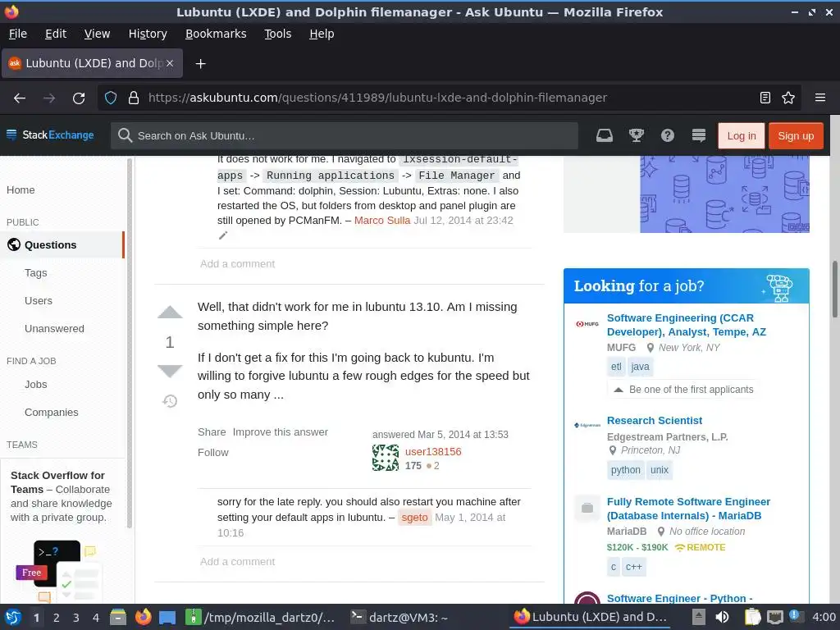The height and width of the screenshot is (630, 840).
Task: Select the python job tag
Action: (x=625, y=470)
